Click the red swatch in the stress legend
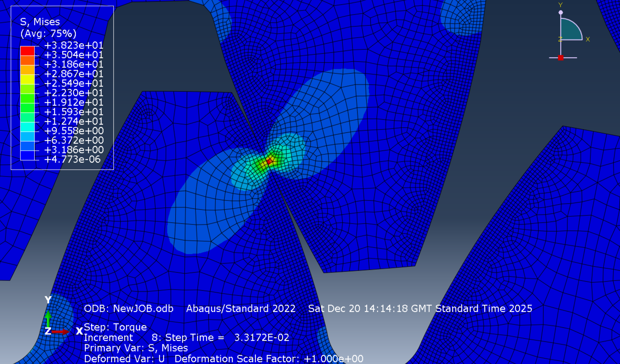The width and height of the screenshot is (620, 364). 27,51
